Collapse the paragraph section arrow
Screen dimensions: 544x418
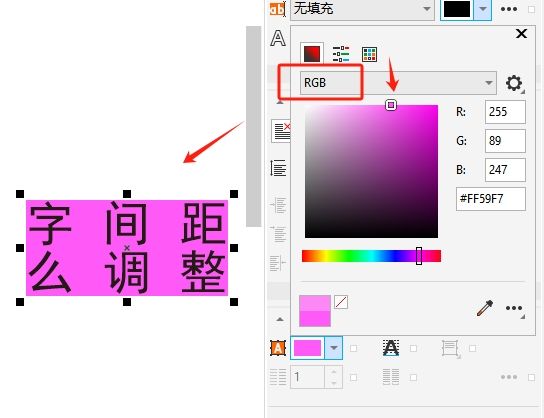pos(280,103)
